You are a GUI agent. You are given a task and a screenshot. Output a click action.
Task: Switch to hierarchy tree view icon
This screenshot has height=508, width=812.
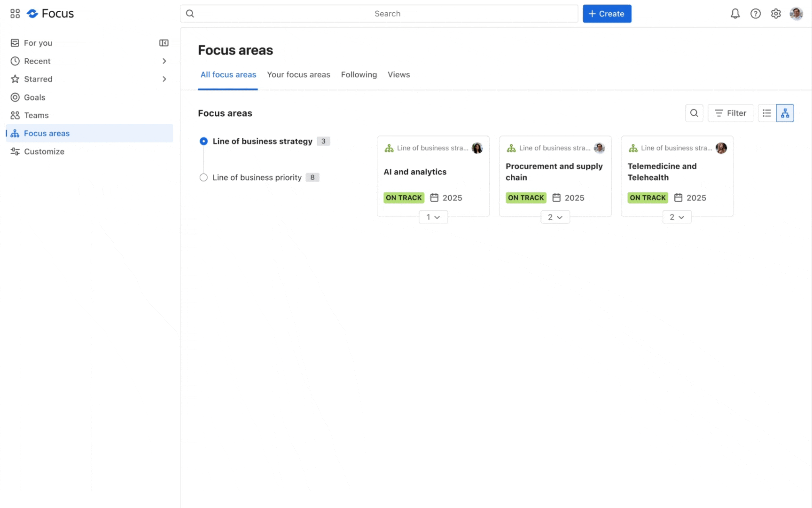coord(785,113)
